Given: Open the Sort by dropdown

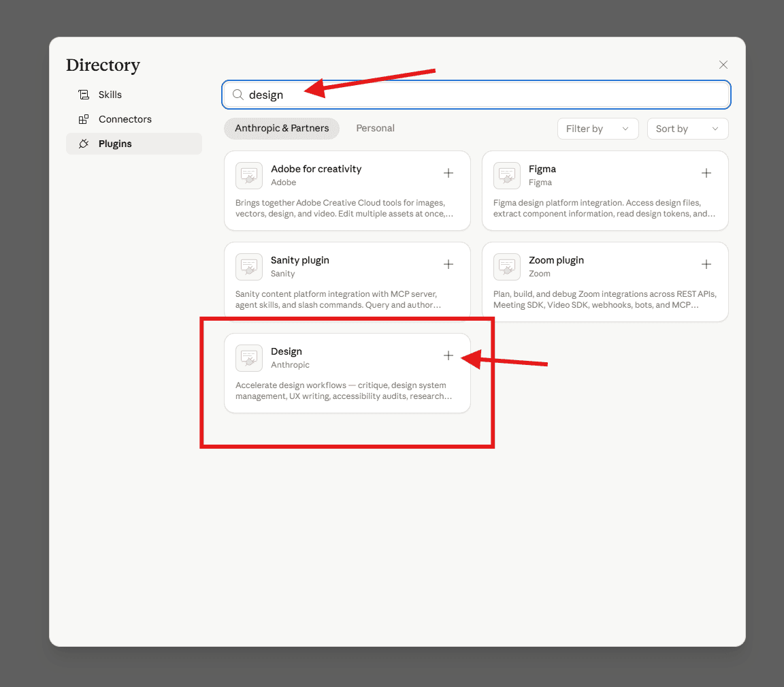Looking at the screenshot, I should coord(687,129).
